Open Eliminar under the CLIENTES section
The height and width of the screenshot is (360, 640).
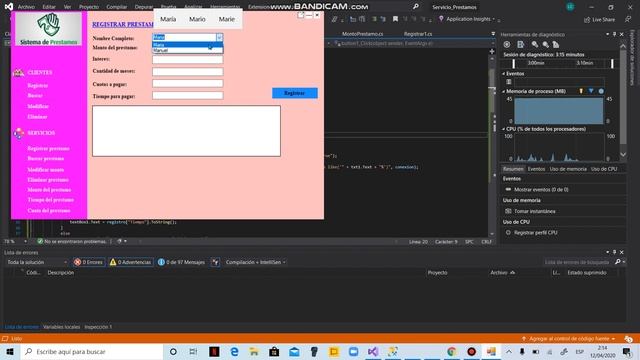point(37,117)
